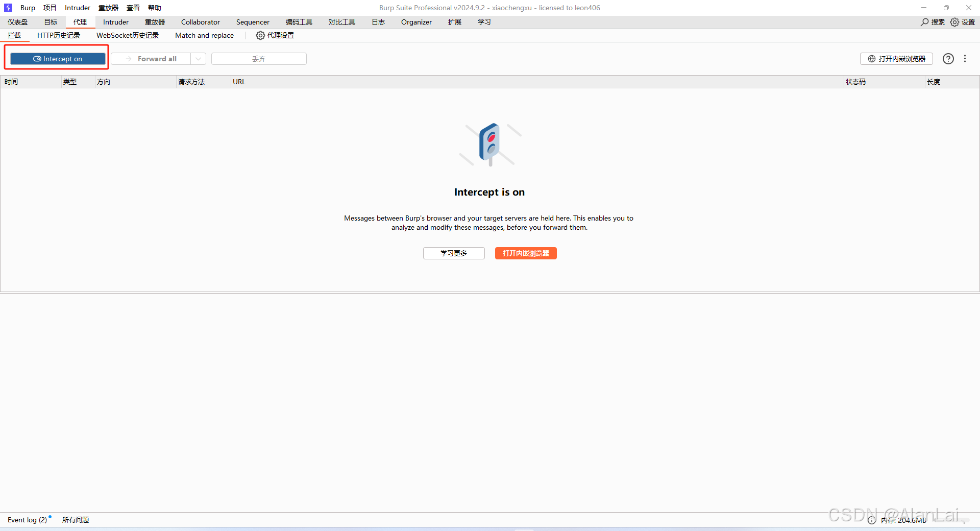Click the Burp Suite logo icon
The width and height of the screenshot is (980, 531).
pos(8,8)
